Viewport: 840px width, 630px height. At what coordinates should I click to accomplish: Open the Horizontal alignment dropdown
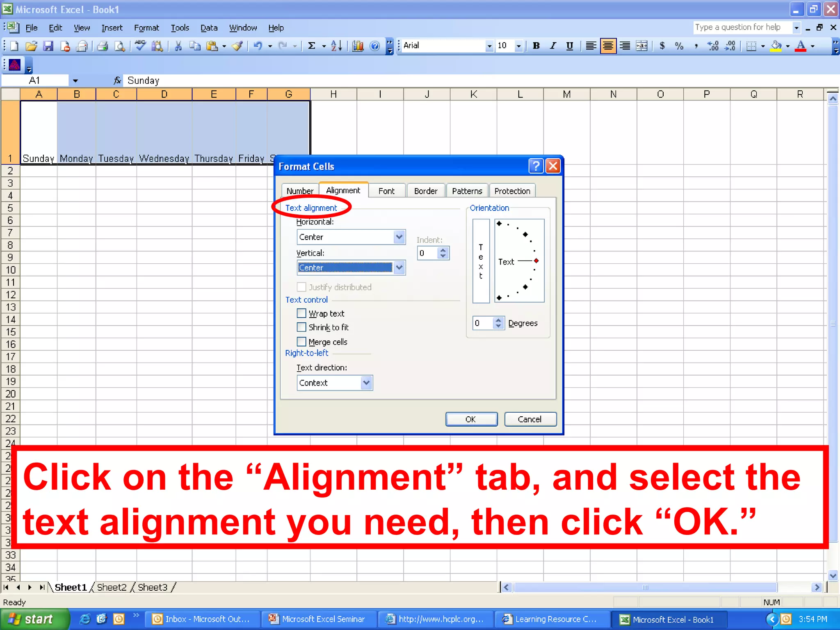coord(399,237)
